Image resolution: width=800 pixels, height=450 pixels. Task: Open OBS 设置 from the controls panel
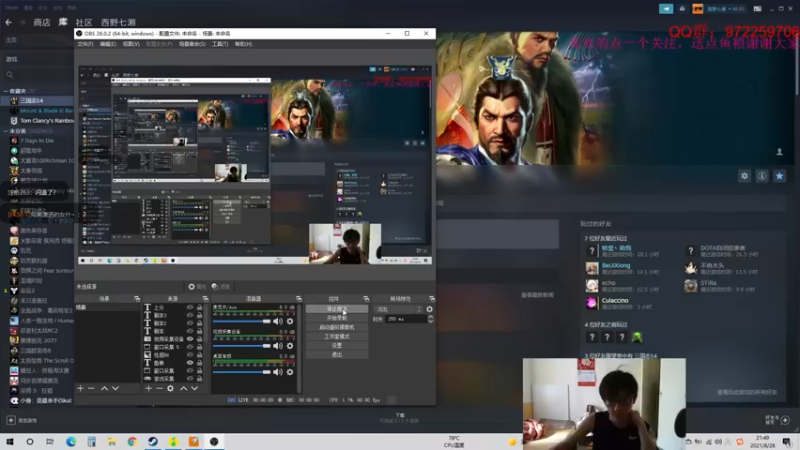pyautogui.click(x=337, y=345)
